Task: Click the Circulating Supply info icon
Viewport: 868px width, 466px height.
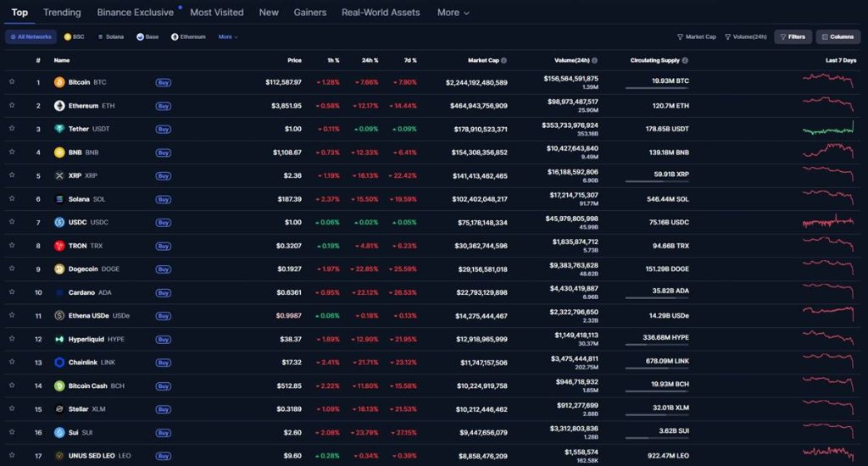Action: (685, 60)
